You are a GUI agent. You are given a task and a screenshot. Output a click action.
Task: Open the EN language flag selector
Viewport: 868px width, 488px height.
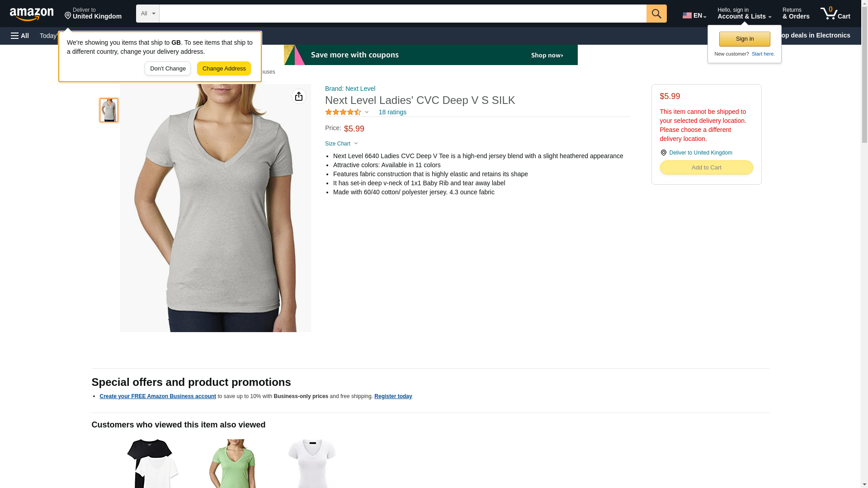[x=694, y=15]
